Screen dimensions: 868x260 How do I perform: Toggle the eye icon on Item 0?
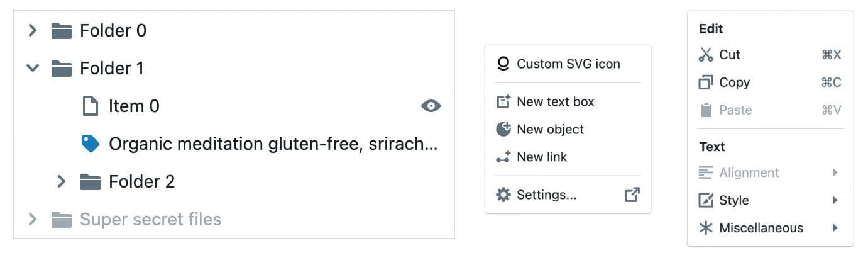click(431, 106)
